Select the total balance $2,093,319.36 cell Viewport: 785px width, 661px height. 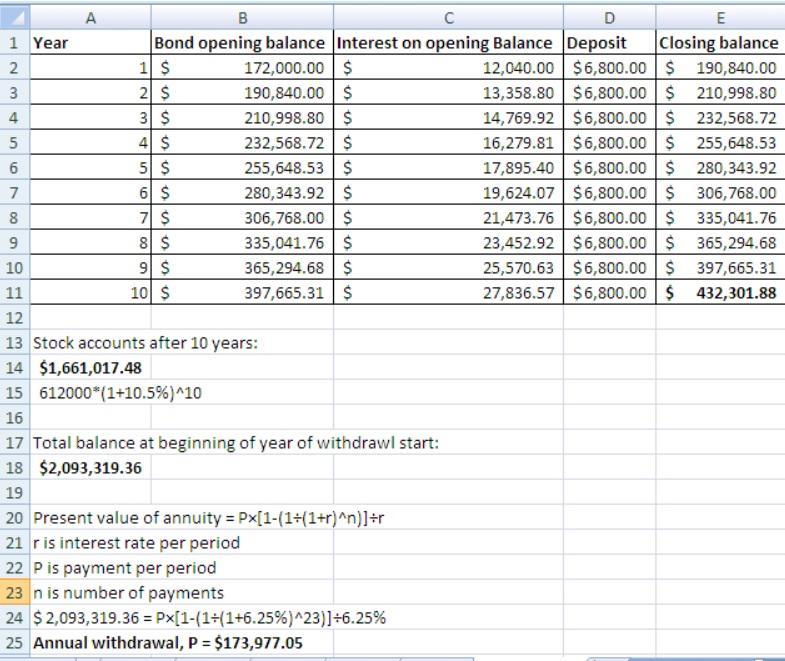[90, 467]
